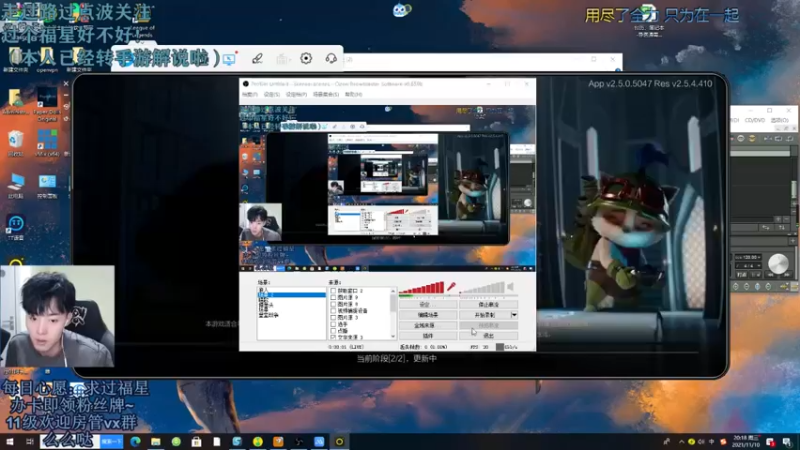The image size is (800, 450).
Task: Open Microsoft Edge from the taskbar
Action: [135, 441]
